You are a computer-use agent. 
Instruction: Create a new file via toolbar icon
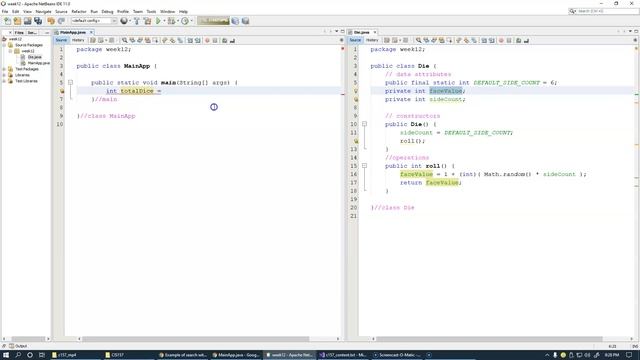(x=7, y=21)
